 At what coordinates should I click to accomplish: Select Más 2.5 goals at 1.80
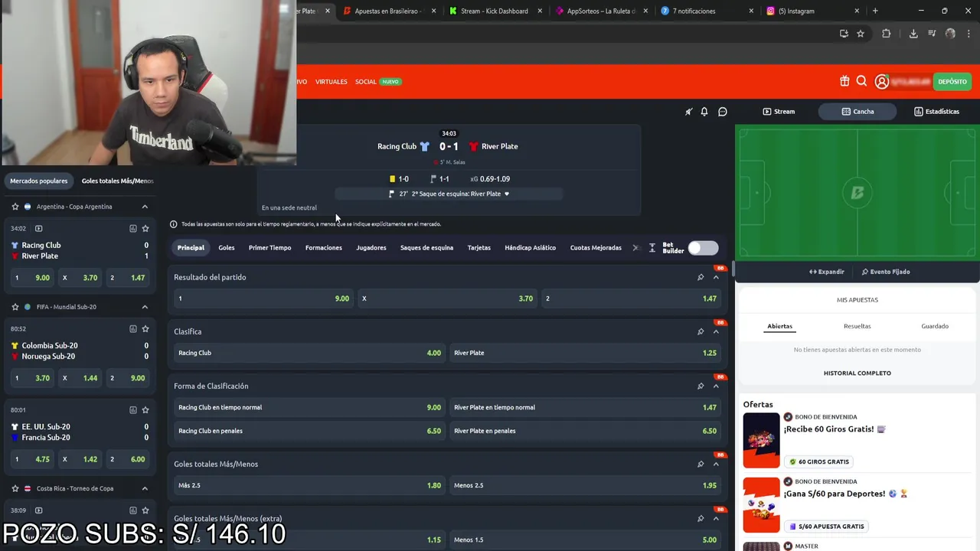pos(309,485)
